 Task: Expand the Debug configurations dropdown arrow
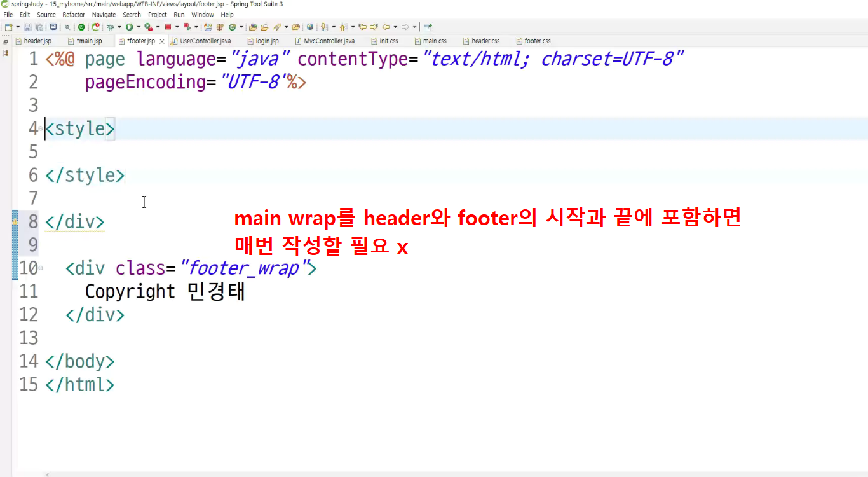tap(119, 27)
